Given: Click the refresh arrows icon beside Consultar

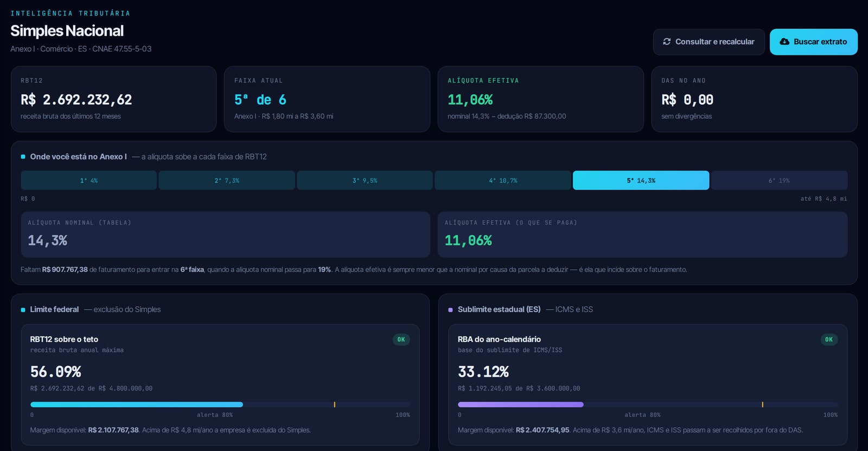Looking at the screenshot, I should click(x=667, y=42).
